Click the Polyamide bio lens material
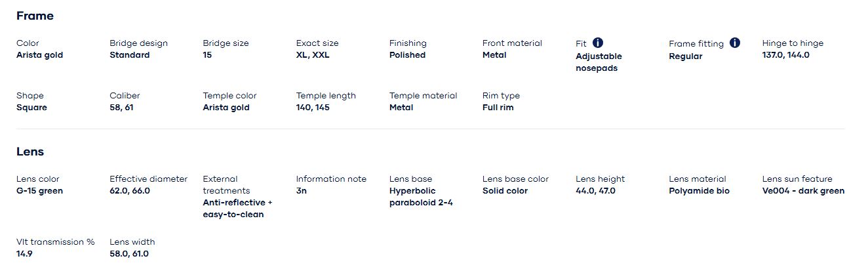The image size is (868, 269). (699, 191)
